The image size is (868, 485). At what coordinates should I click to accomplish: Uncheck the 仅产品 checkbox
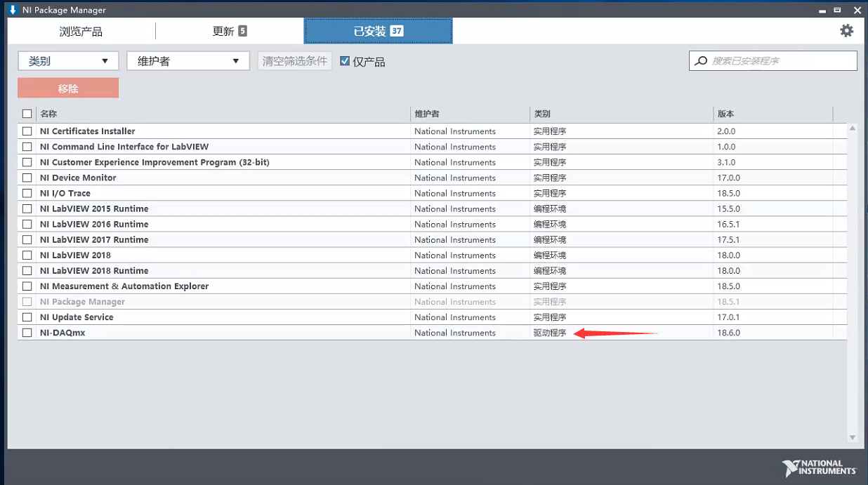pyautogui.click(x=345, y=61)
